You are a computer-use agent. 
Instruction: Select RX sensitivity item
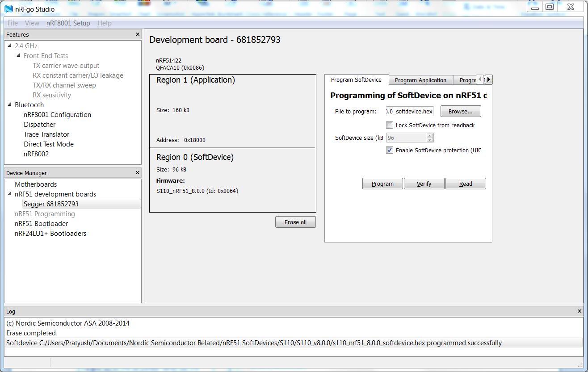pyautogui.click(x=52, y=95)
